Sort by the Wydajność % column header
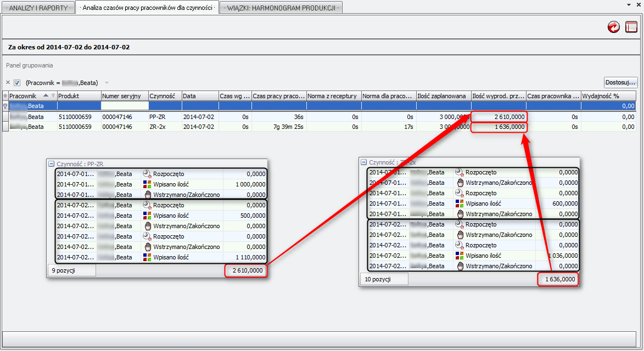Viewport: 644px width, 351px height. (608, 96)
